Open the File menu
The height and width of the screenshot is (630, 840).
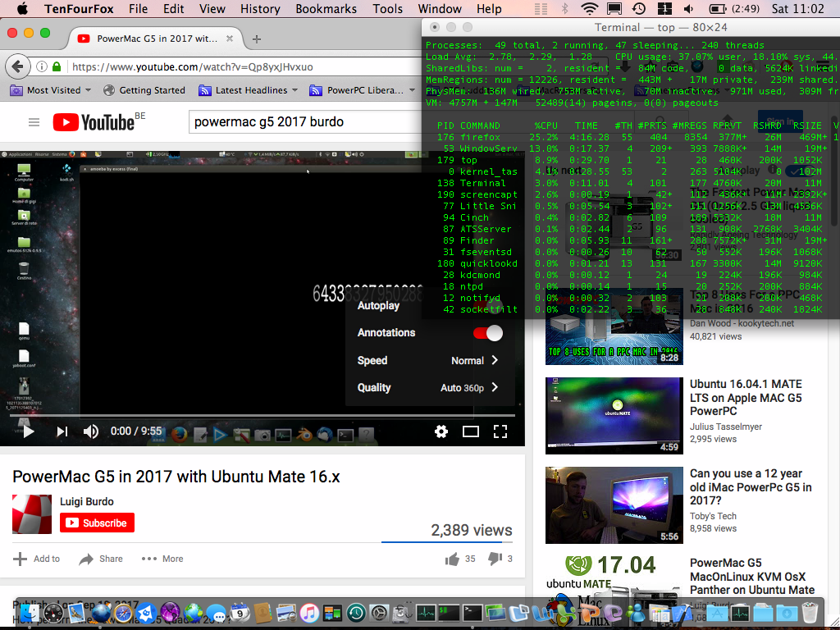click(138, 9)
